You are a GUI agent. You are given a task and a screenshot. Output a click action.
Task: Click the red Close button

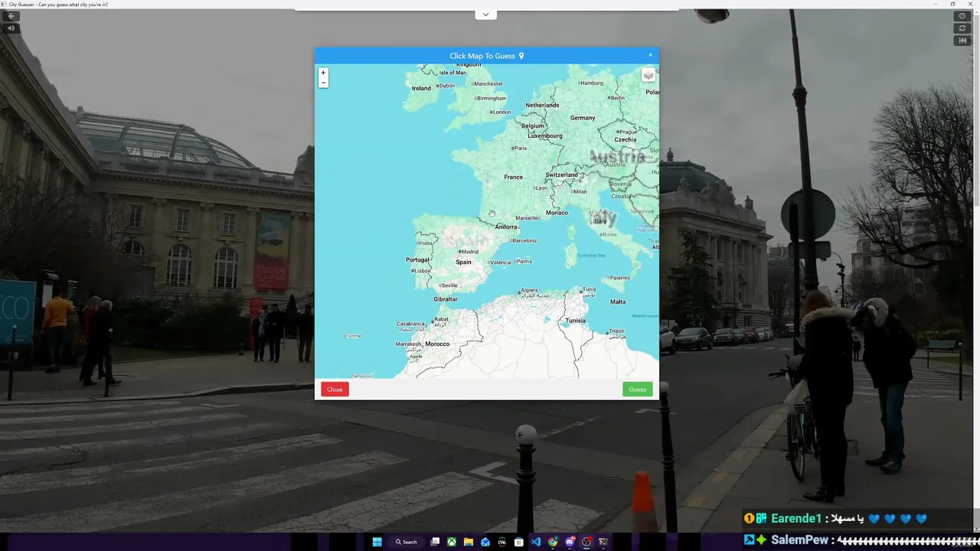[x=335, y=390]
